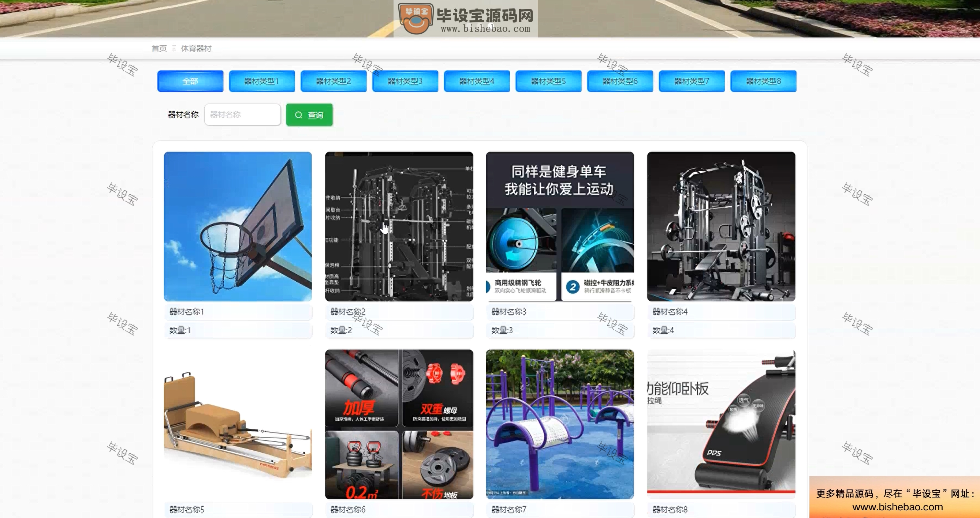Click the 数量:2 text

[341, 330]
